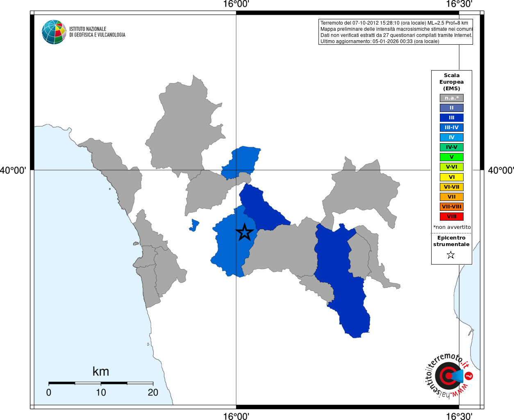Click 'Dati non verificati' questionnaire line
The image size is (514, 420).
pyautogui.click(x=396, y=35)
